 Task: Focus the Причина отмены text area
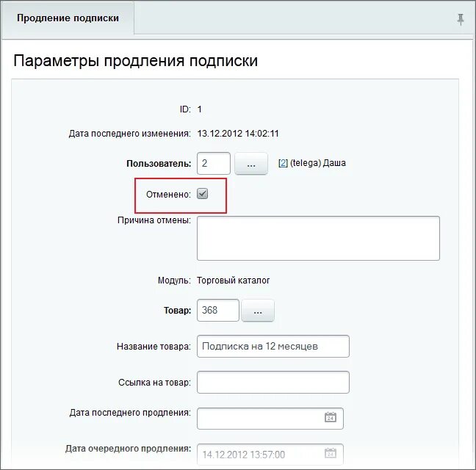pyautogui.click(x=318, y=238)
